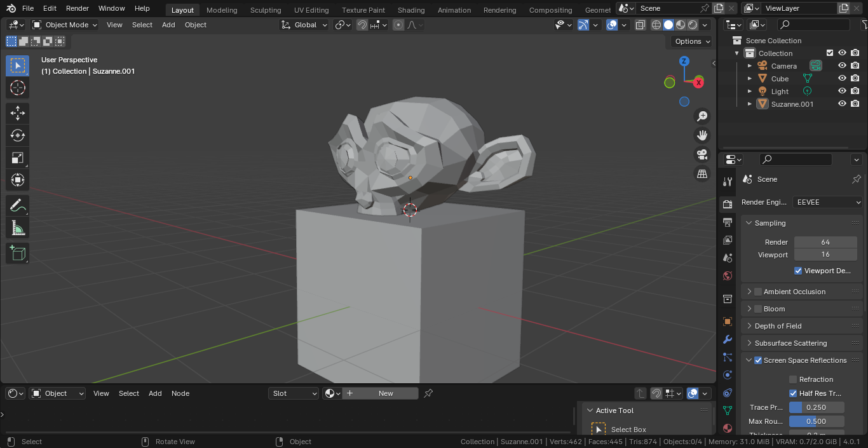The width and height of the screenshot is (868, 448).
Task: Activate the Annotate pencil tool
Action: [x=18, y=206]
